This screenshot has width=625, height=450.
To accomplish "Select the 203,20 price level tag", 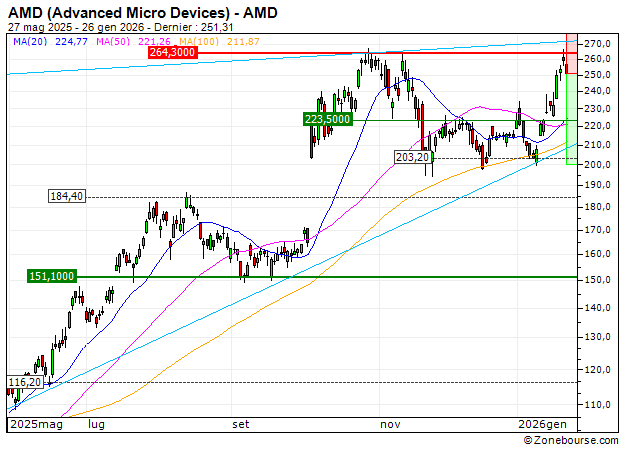I will (x=412, y=157).
